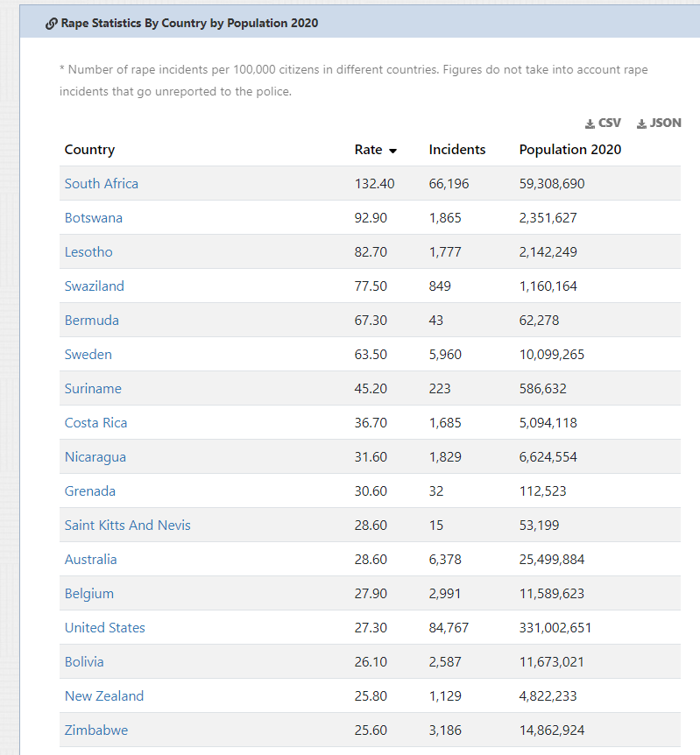Click Swaziland's rate value 77.50
Viewport: 700px width, 755px height.
pos(371,286)
